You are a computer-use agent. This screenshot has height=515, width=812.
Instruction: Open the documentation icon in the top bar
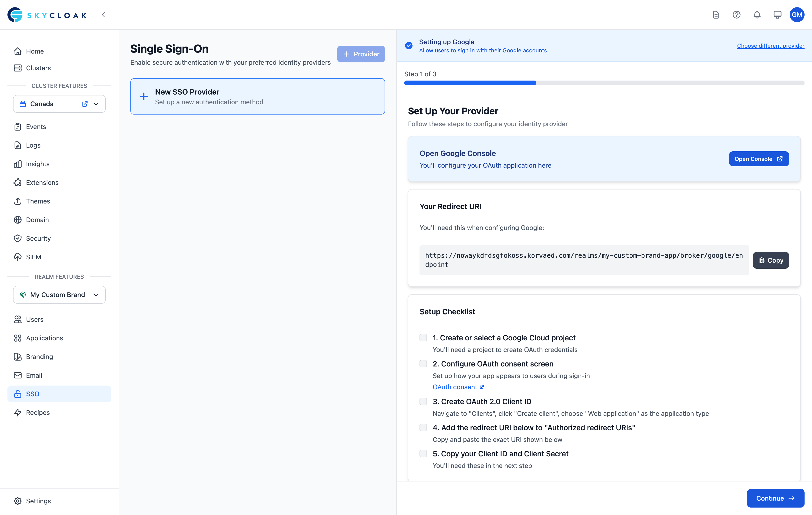click(x=716, y=14)
